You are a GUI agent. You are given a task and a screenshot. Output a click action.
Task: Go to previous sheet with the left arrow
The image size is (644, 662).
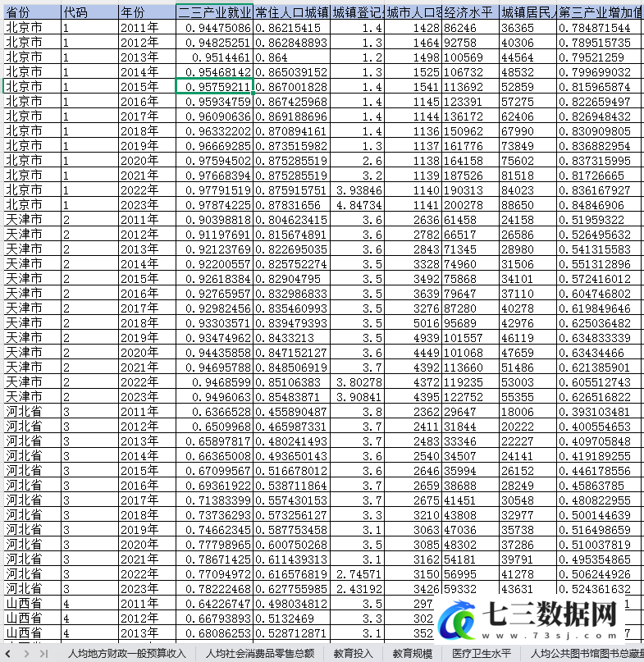coord(7,654)
